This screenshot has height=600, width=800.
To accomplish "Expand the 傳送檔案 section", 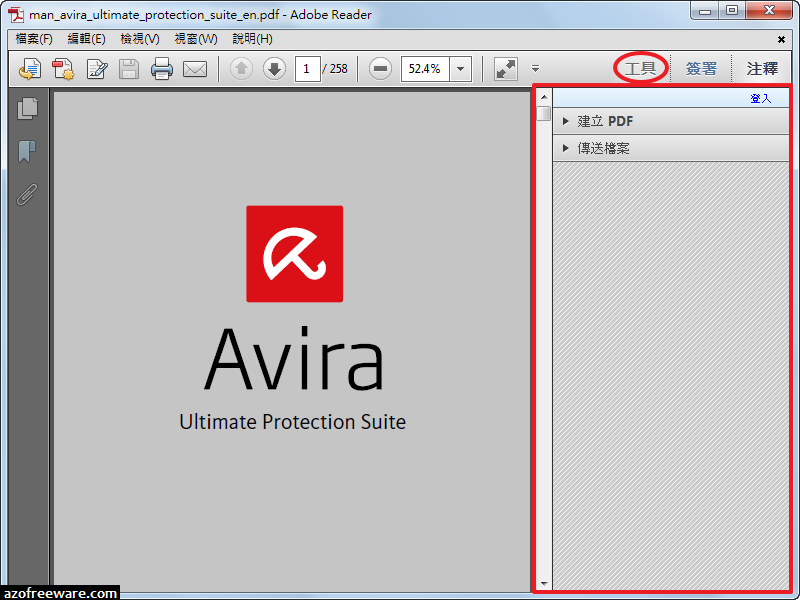I will [671, 148].
